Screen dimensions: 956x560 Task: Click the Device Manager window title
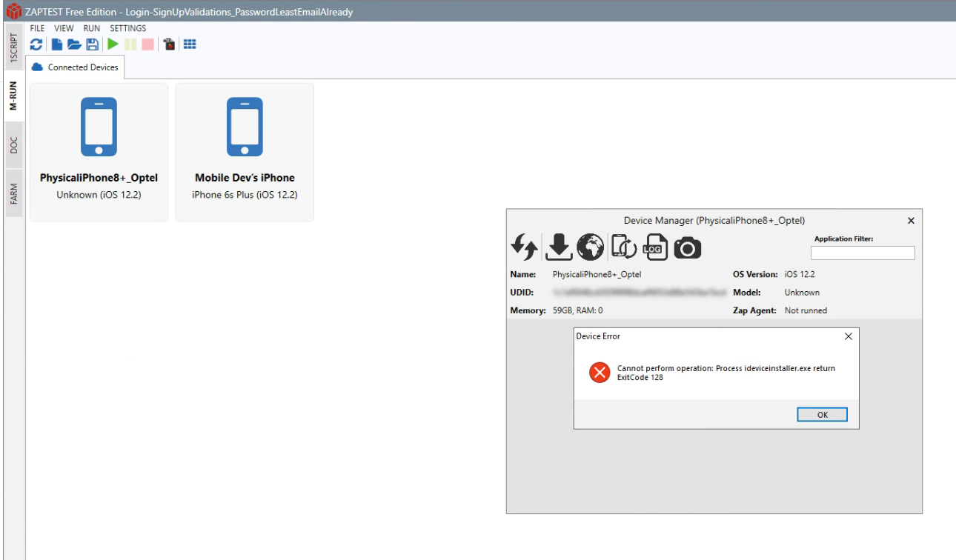pyautogui.click(x=714, y=221)
